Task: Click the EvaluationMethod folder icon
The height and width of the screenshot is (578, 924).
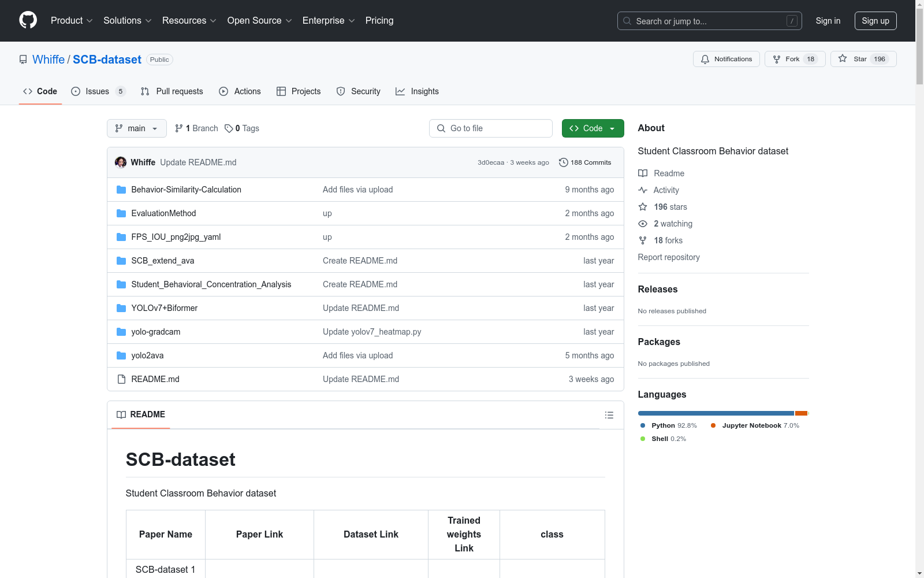Action: point(121,213)
